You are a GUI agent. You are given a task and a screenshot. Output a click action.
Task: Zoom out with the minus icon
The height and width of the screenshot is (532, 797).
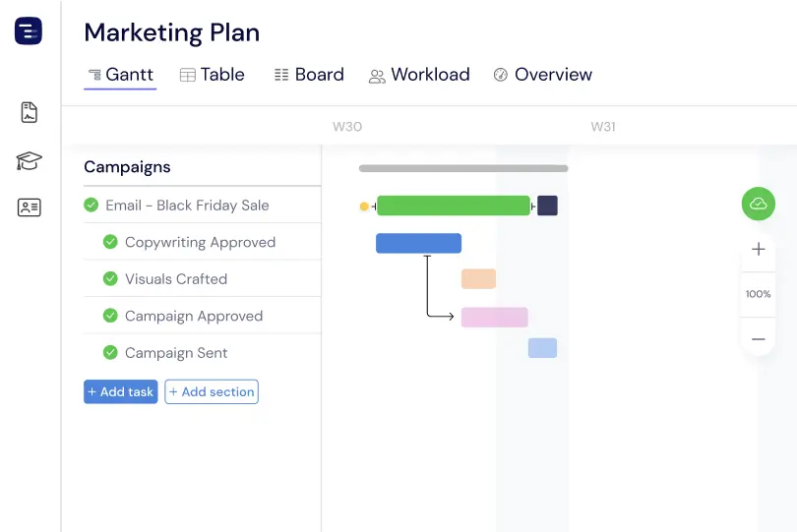(x=758, y=338)
